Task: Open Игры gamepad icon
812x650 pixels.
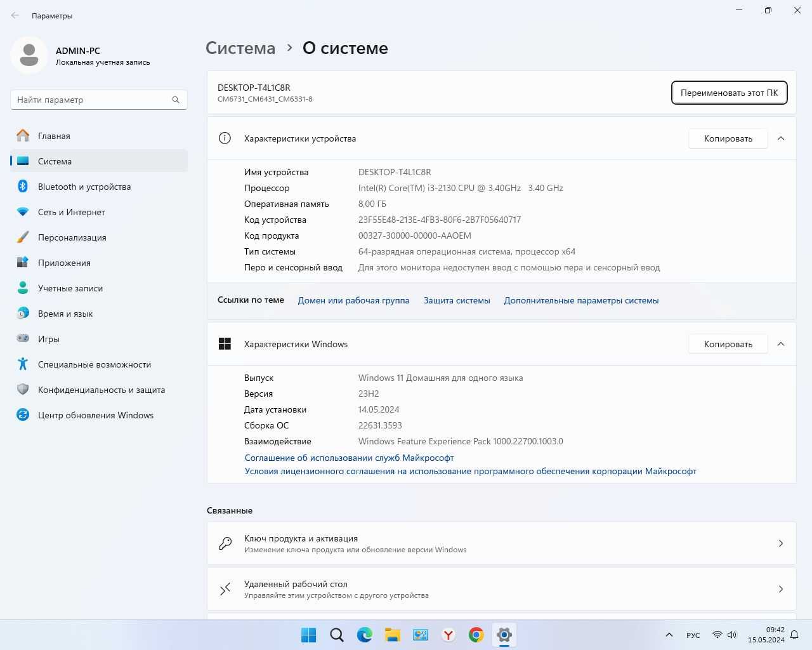Action: (23, 339)
